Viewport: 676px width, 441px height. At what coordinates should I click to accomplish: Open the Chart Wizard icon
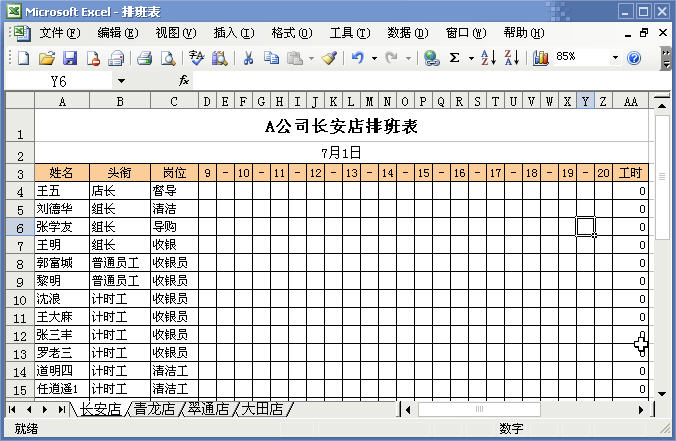pyautogui.click(x=541, y=58)
